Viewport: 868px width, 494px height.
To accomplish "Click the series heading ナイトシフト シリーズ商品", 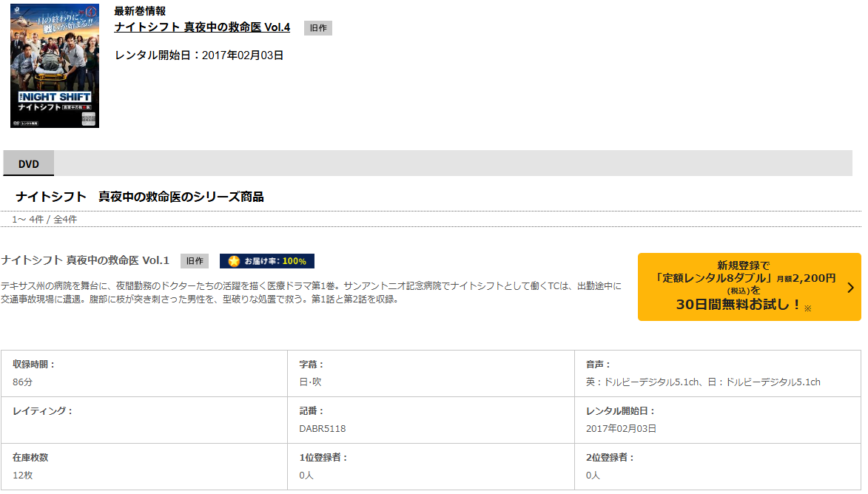I will coord(140,197).
